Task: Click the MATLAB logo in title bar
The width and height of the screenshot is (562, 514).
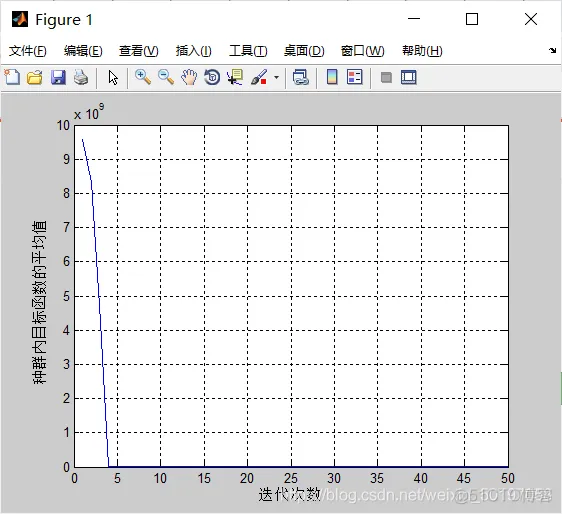Action: [x=20, y=19]
